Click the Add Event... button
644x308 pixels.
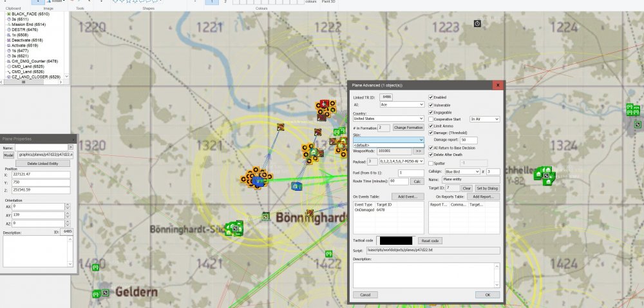coord(407,196)
